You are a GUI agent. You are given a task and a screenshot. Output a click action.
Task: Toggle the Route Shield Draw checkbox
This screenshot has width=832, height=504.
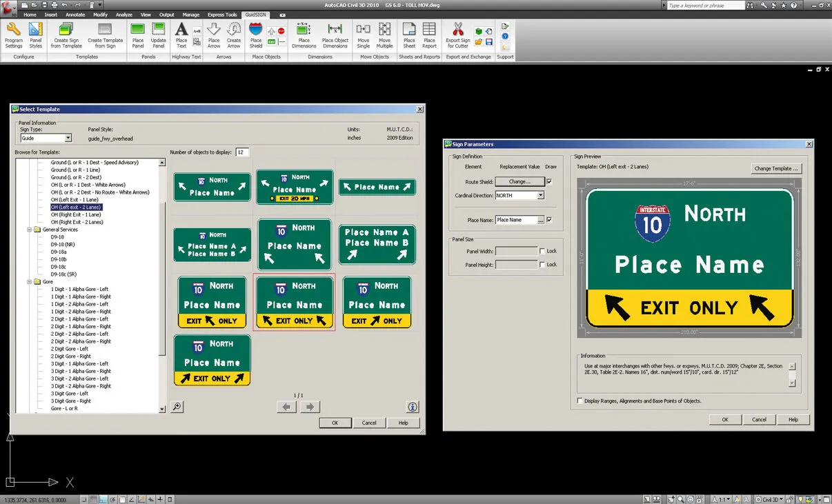pyautogui.click(x=549, y=182)
